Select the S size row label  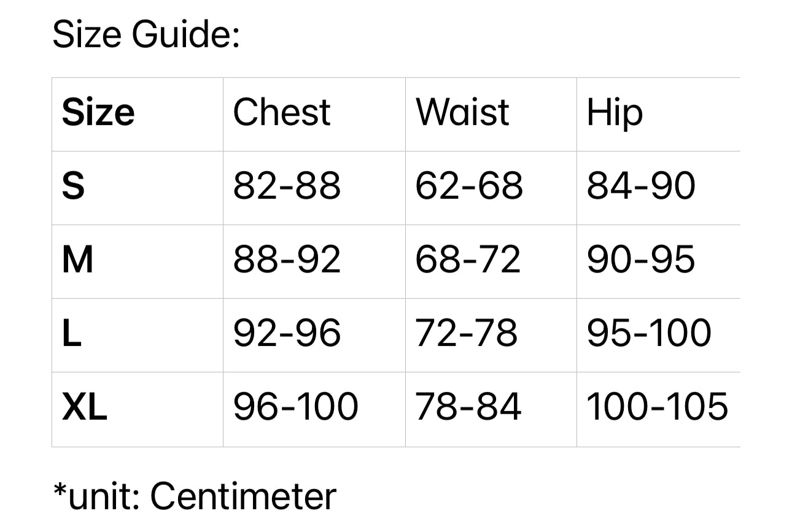tap(73, 186)
